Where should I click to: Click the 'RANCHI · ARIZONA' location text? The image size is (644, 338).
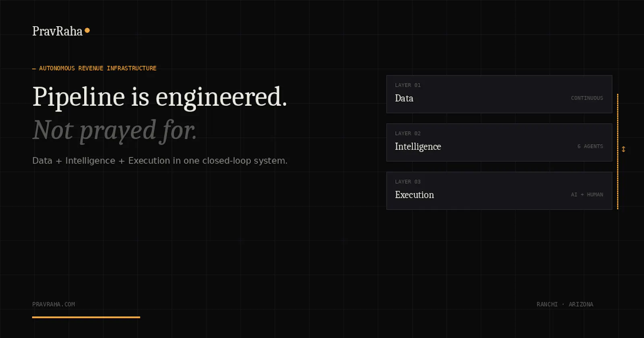click(565, 305)
